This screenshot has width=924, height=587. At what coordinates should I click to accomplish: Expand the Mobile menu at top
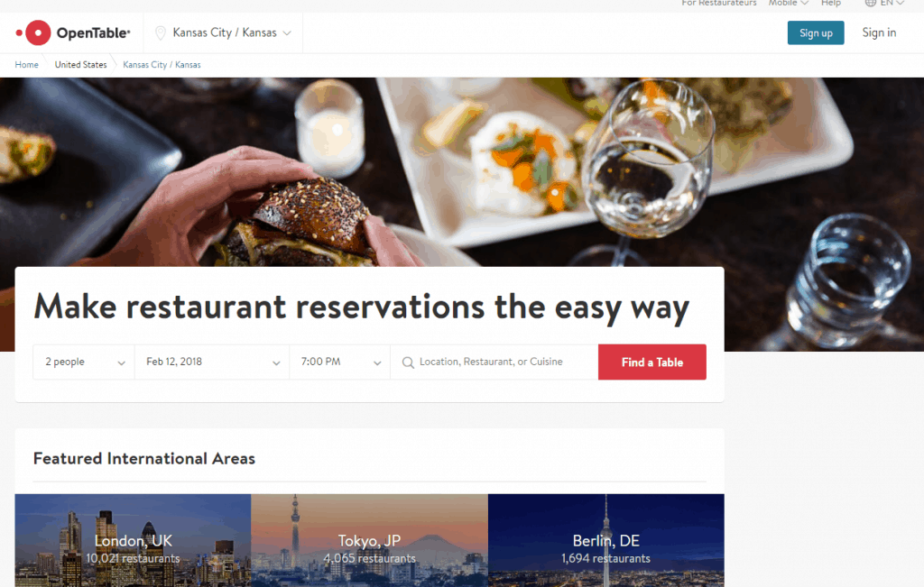789,3
